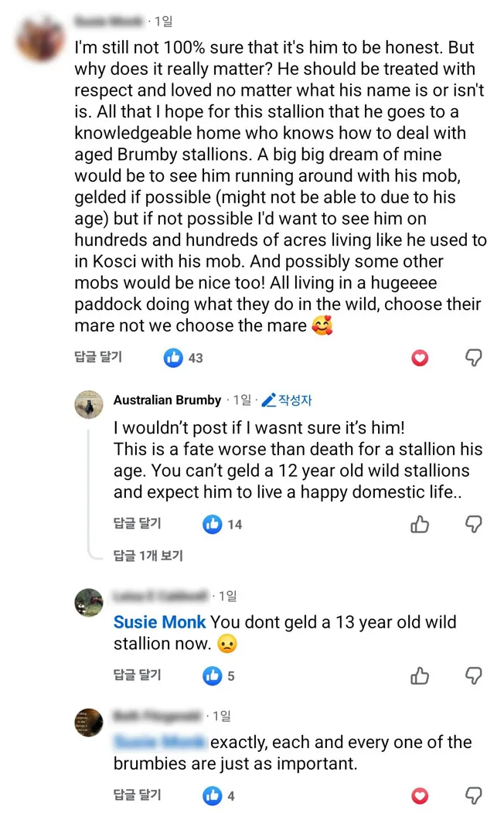Reply to the top comment via 답글 달기

[98, 357]
